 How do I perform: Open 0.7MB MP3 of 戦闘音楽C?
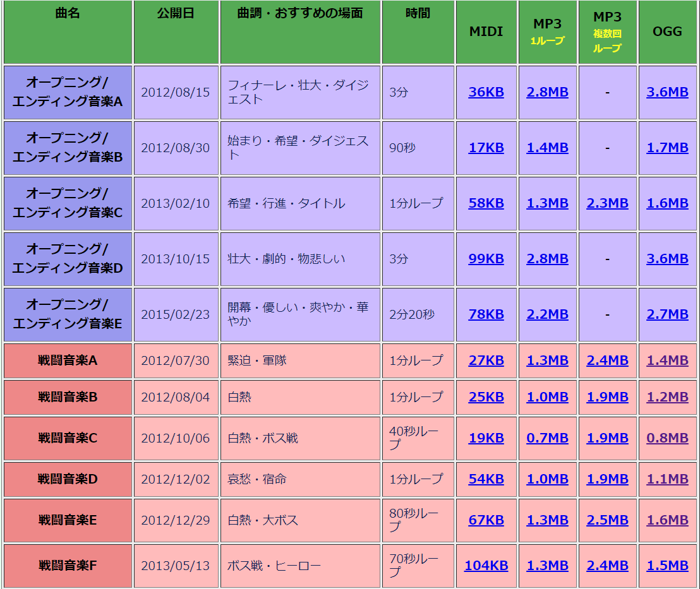pyautogui.click(x=547, y=438)
